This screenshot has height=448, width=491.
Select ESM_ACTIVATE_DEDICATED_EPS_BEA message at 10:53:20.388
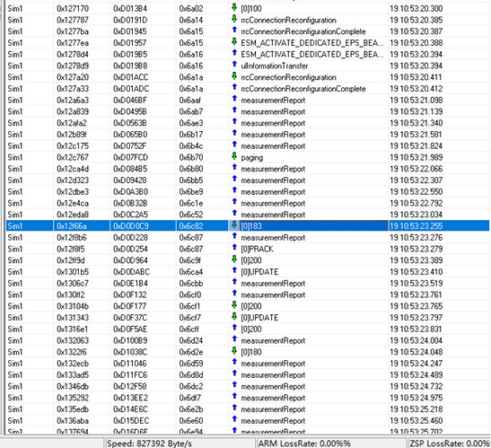(312, 43)
